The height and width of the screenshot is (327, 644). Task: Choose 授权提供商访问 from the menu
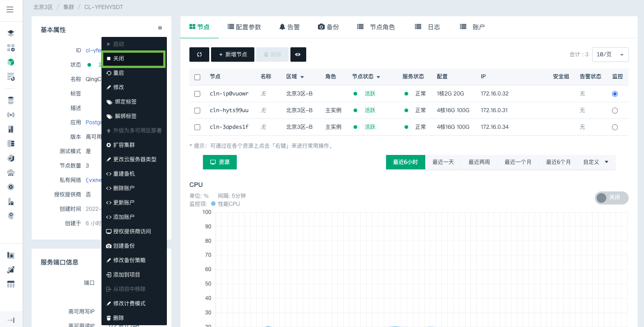[134, 232]
